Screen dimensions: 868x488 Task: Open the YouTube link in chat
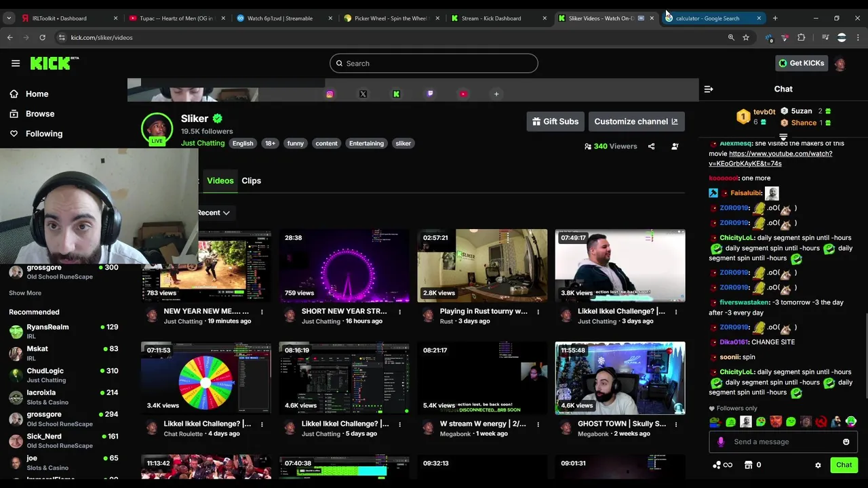tap(770, 159)
